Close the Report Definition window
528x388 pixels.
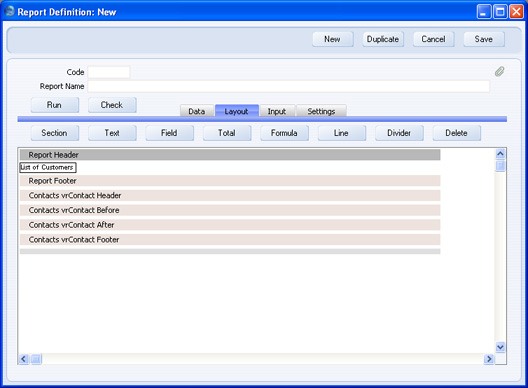pyautogui.click(x=516, y=12)
